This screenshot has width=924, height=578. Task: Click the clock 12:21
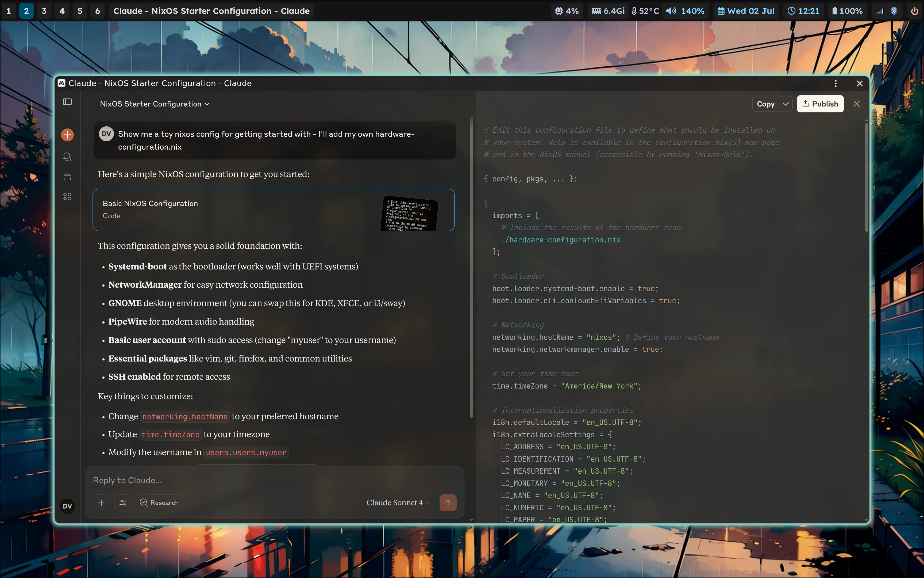pyautogui.click(x=803, y=11)
